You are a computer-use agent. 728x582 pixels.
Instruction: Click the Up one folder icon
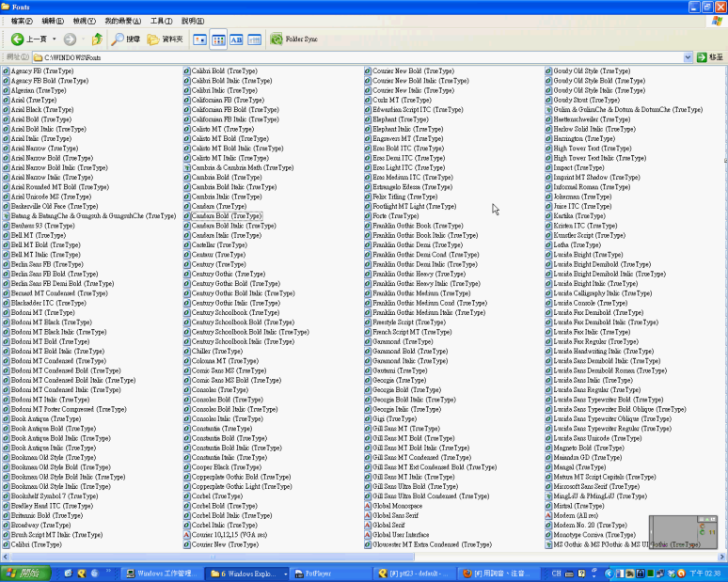coord(97,39)
